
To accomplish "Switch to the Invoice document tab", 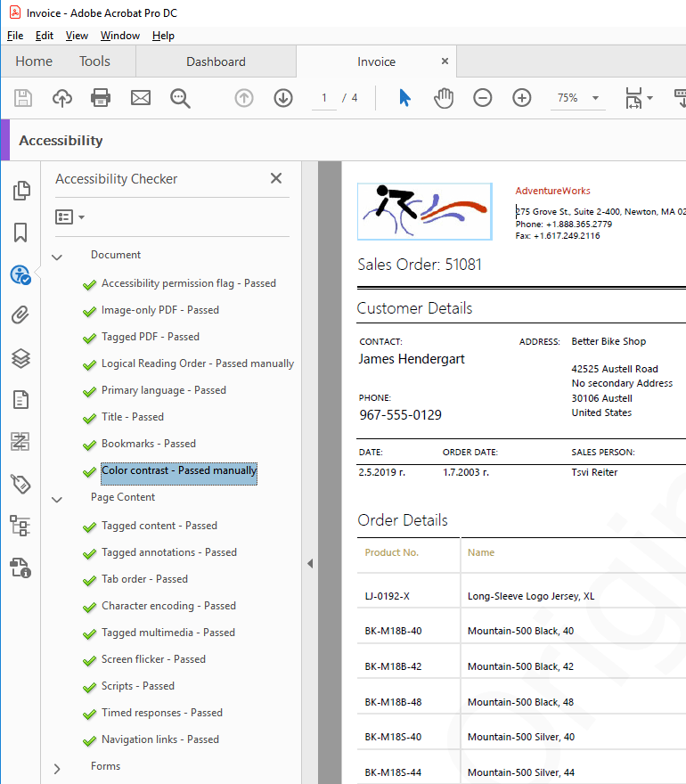I will (x=376, y=61).
